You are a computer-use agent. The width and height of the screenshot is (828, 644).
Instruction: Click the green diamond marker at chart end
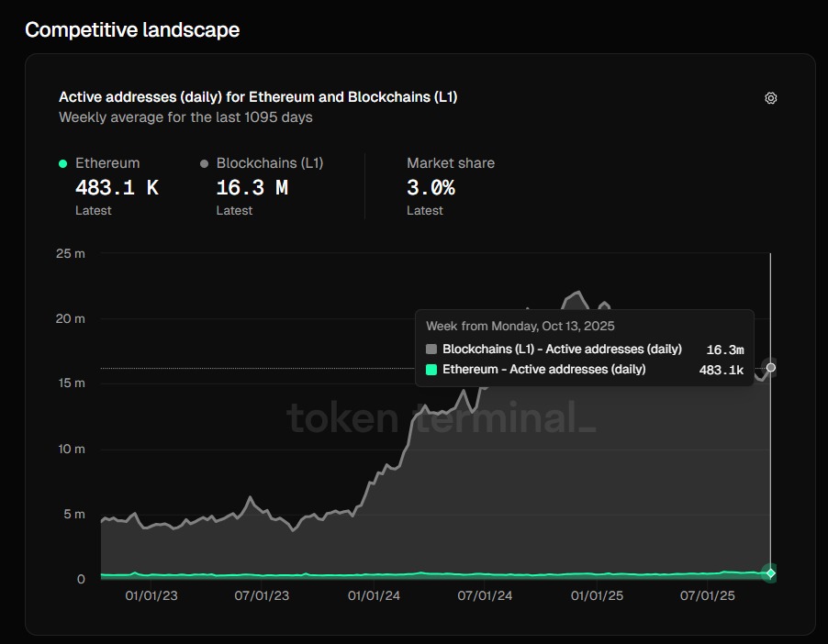click(769, 573)
